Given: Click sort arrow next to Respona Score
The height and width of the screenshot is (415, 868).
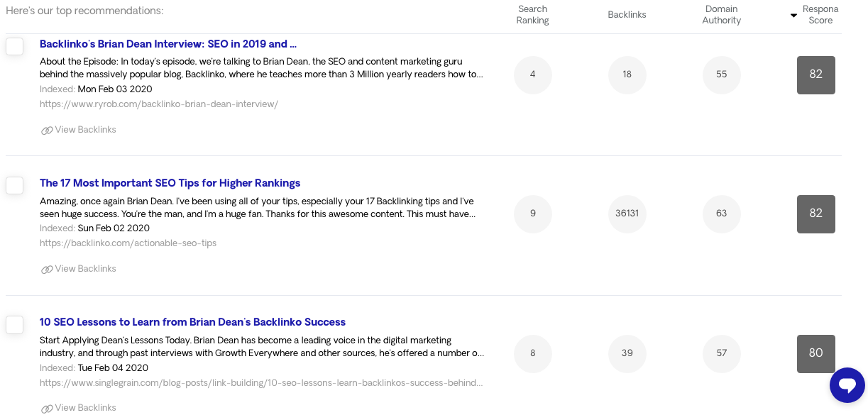Looking at the screenshot, I should tap(793, 16).
